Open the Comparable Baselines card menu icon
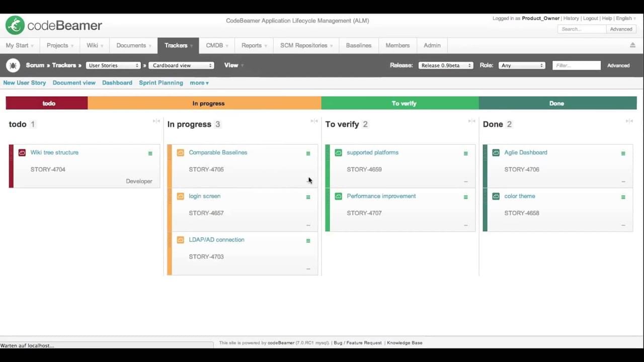Viewport: 644px width, 362px height. click(x=308, y=153)
